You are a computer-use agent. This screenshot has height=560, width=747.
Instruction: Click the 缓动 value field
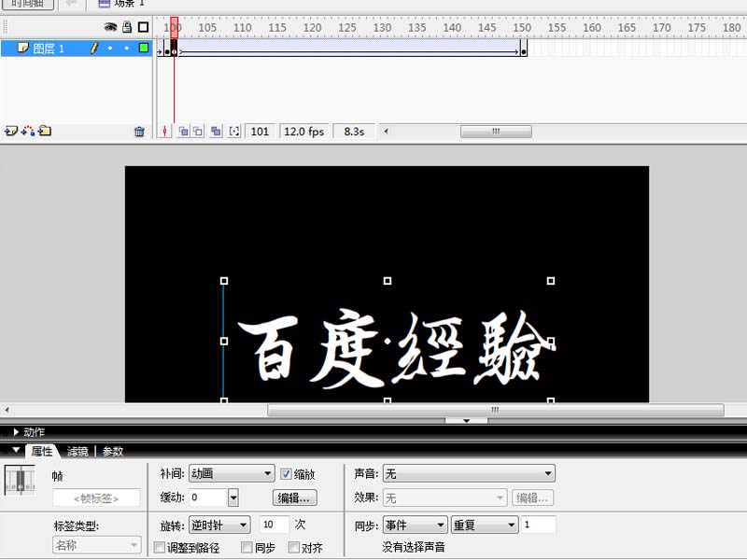[x=208, y=497]
